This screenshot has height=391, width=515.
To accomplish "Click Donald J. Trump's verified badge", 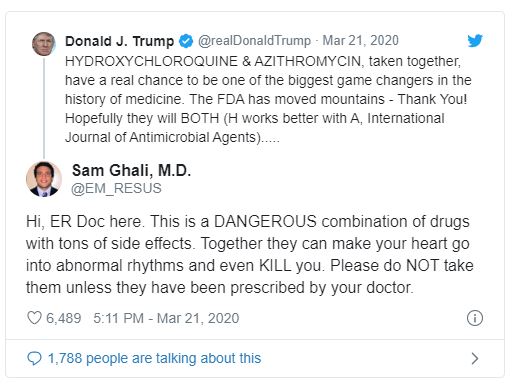I will (x=186, y=41).
